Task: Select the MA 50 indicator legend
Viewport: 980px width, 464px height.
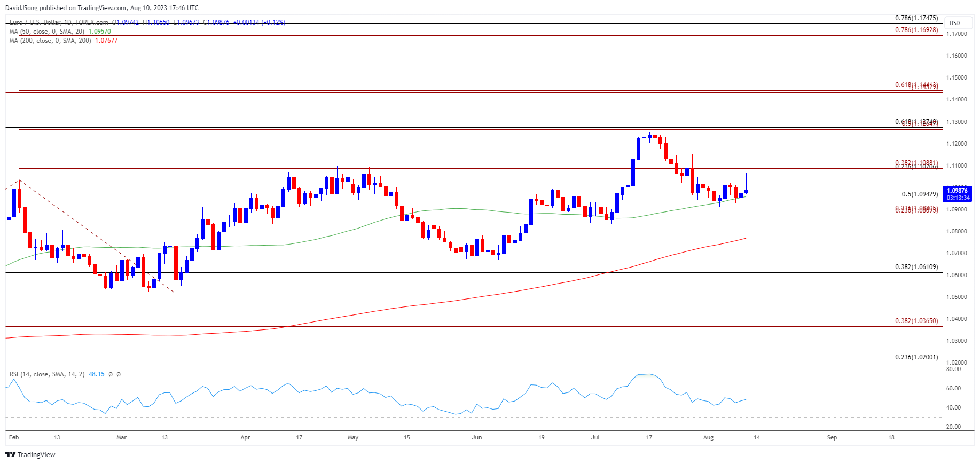Action: click(47, 32)
